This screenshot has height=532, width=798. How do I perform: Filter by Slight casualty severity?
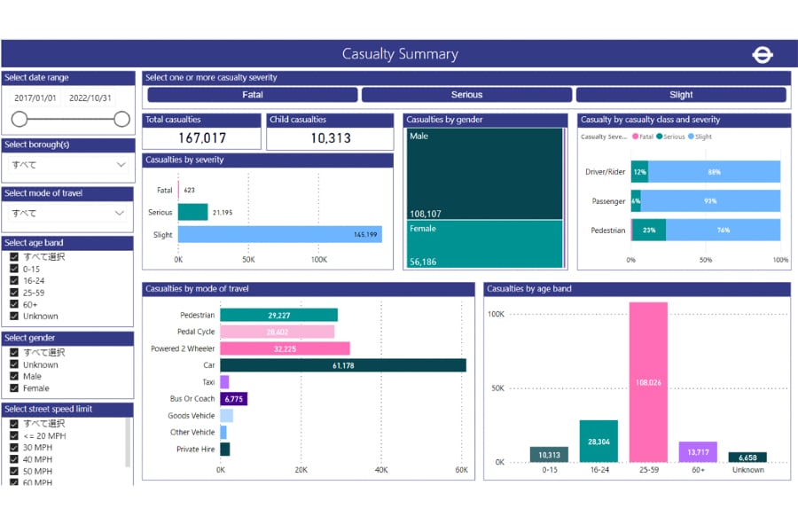[681, 95]
